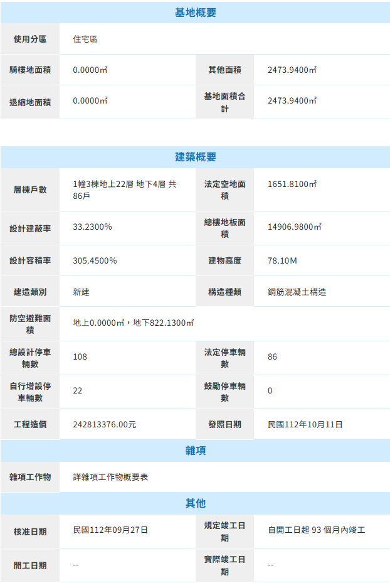Image resolution: width=390 pixels, height=588 pixels.
Task: Click the 發照日期 value 民國112年10月11日
Action: 305,425
